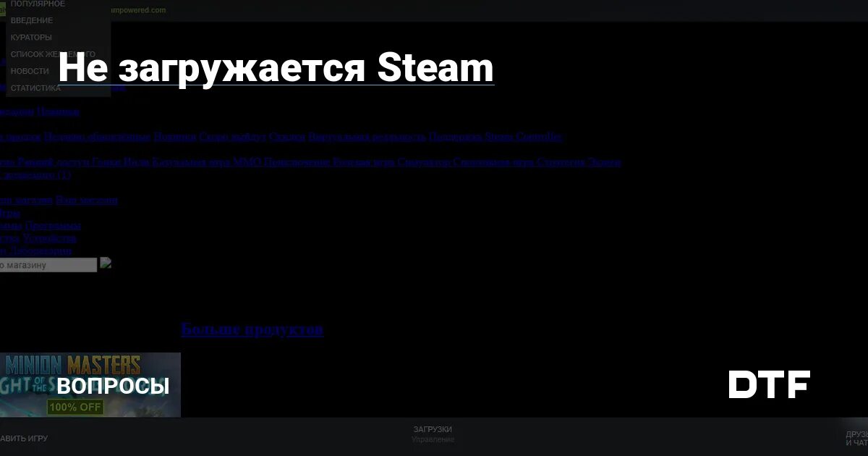The width and height of the screenshot is (868, 456).
Task: Follow the Казуальная игра genre link
Action: point(191,163)
